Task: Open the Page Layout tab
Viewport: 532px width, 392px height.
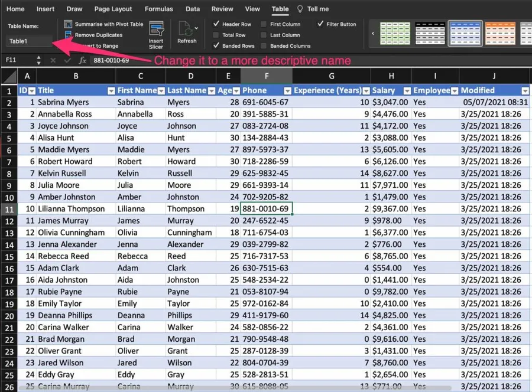Action: coord(113,9)
